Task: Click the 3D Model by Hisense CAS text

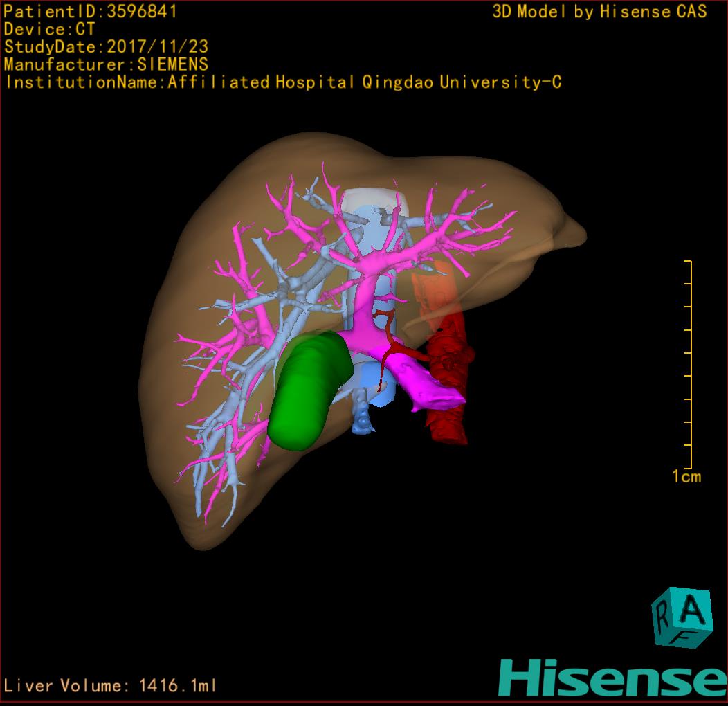Action: (x=599, y=11)
